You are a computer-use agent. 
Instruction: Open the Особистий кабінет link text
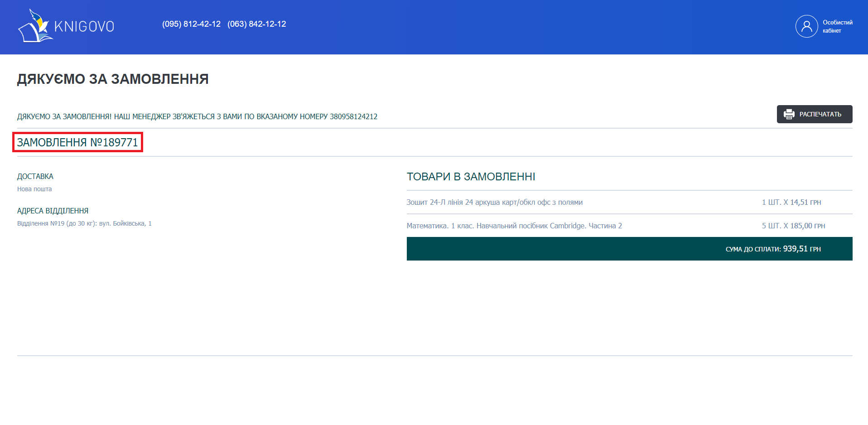(837, 26)
